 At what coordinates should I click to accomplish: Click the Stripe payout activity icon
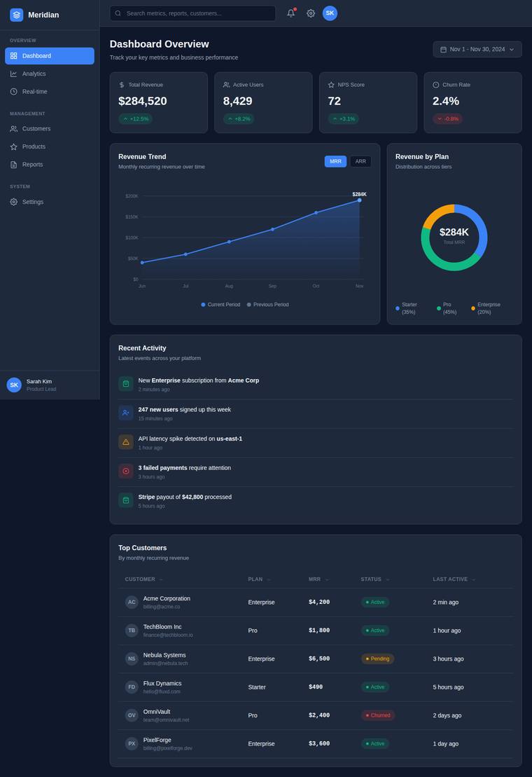pyautogui.click(x=126, y=500)
